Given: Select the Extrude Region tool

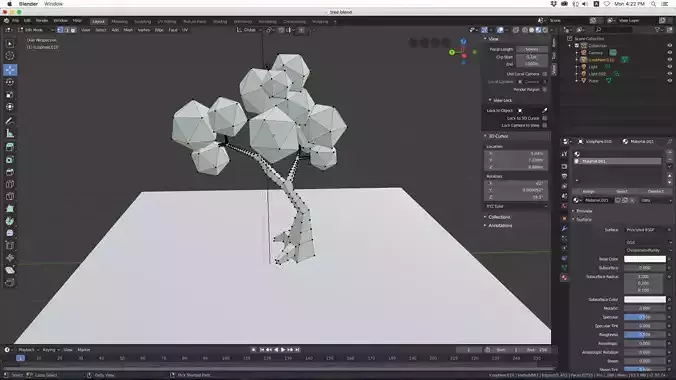Looking at the screenshot, I should (x=10, y=147).
